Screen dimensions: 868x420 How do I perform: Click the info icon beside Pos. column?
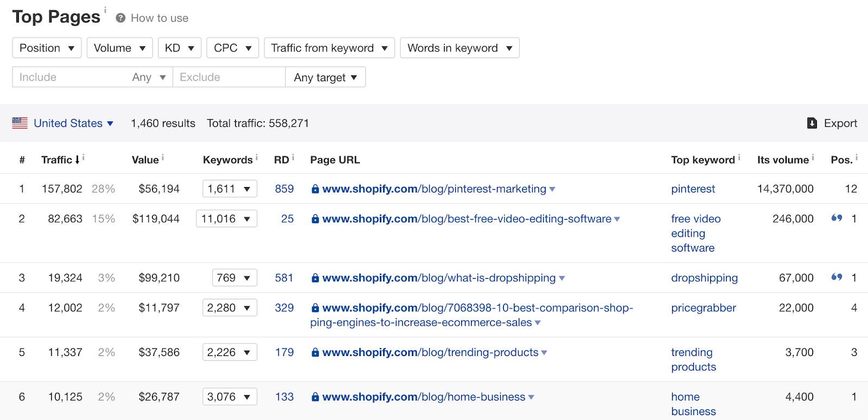pos(857,158)
